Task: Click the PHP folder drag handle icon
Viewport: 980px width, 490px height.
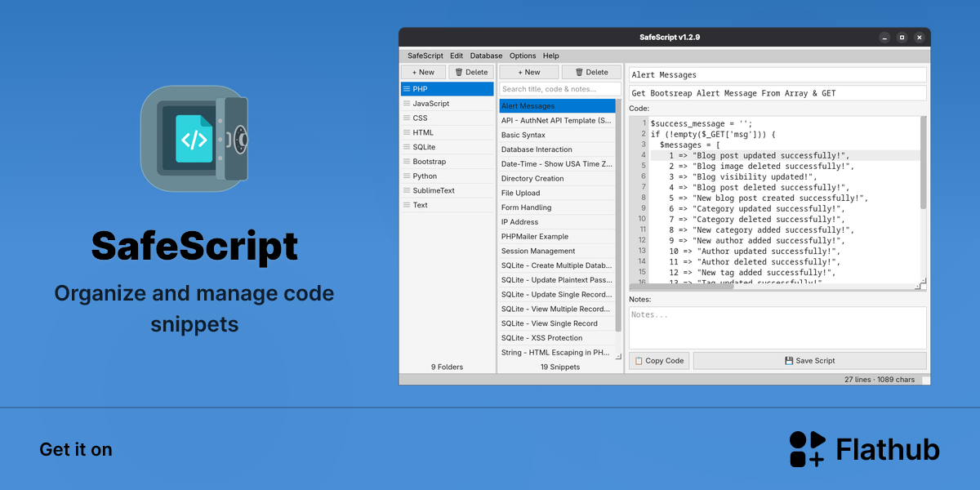Action: click(407, 89)
